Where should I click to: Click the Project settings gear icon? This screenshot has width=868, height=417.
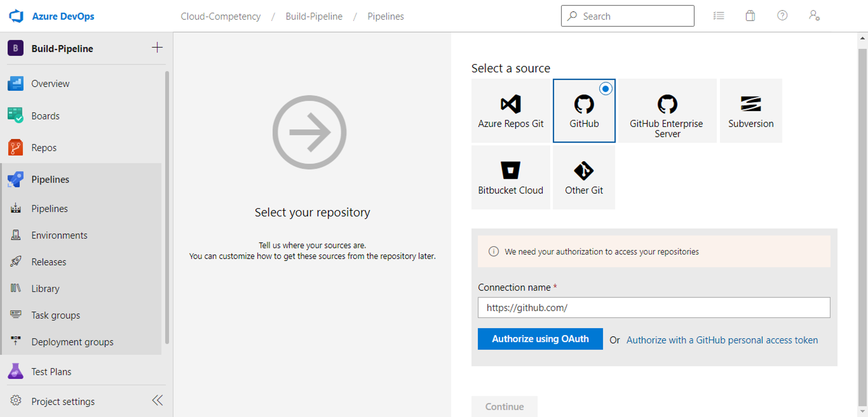coord(16,400)
